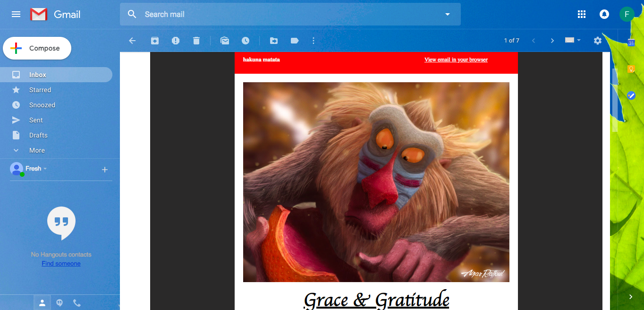Click the Compose button
Screen dimensions: 644x310
point(37,48)
